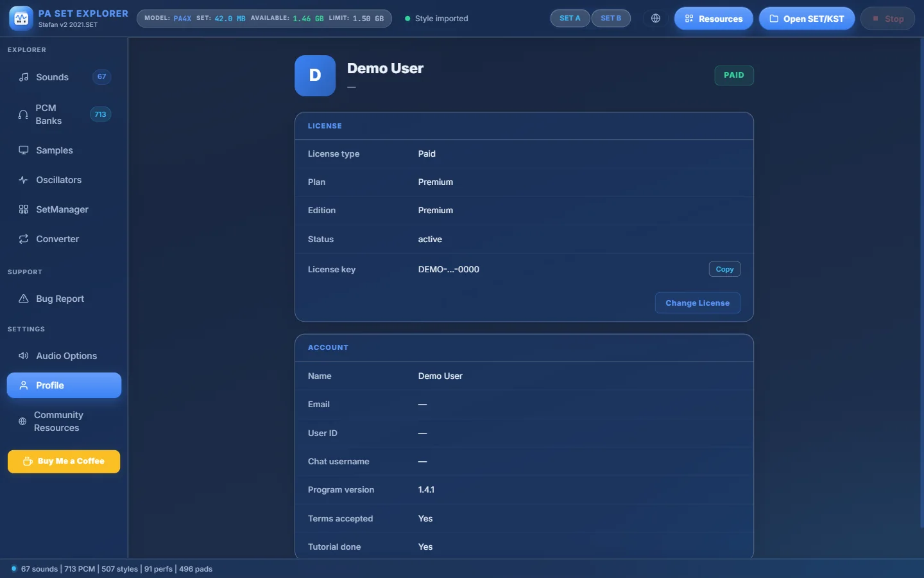Screen dimensions: 924x578
Task: Open the Converter page
Action: (64, 239)
